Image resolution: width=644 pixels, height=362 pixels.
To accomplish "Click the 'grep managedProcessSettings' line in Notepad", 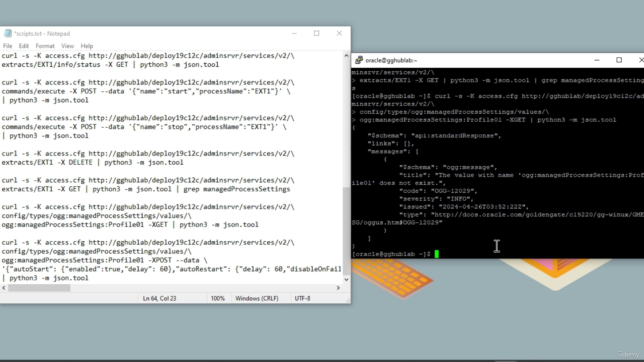I will click(146, 189).
